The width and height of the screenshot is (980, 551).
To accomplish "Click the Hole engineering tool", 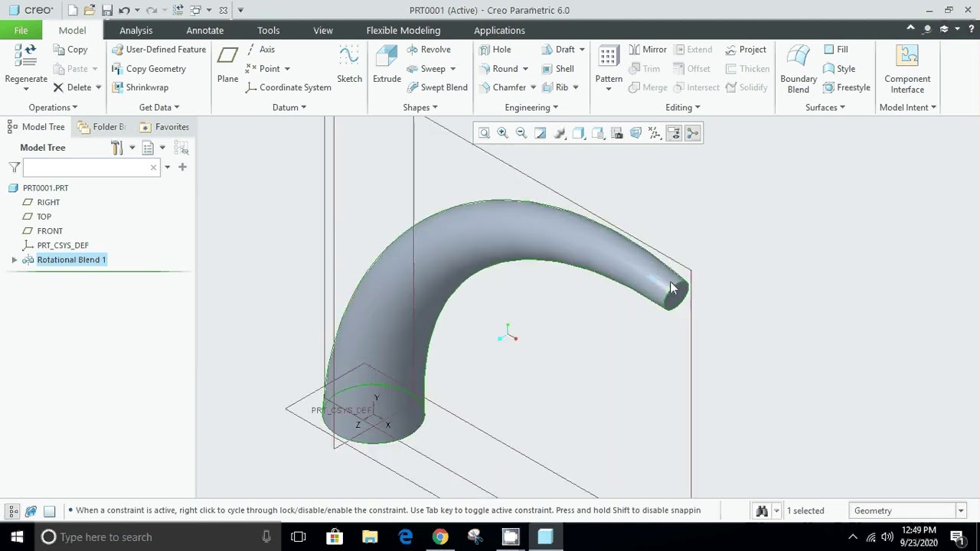I will click(495, 50).
